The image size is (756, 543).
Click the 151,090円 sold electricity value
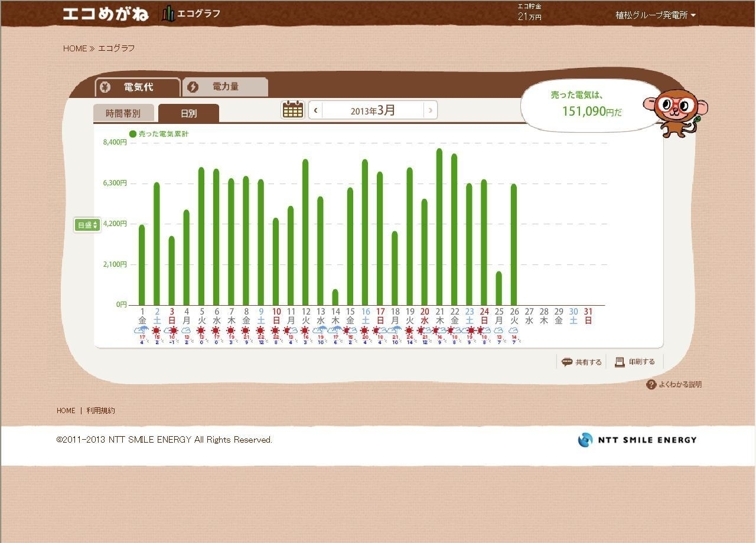[592, 111]
